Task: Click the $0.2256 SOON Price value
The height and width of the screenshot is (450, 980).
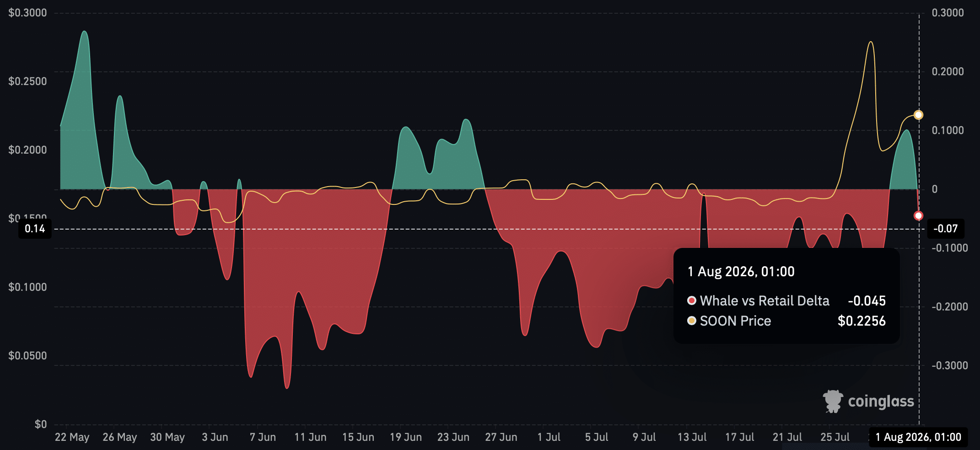Action: pos(862,321)
